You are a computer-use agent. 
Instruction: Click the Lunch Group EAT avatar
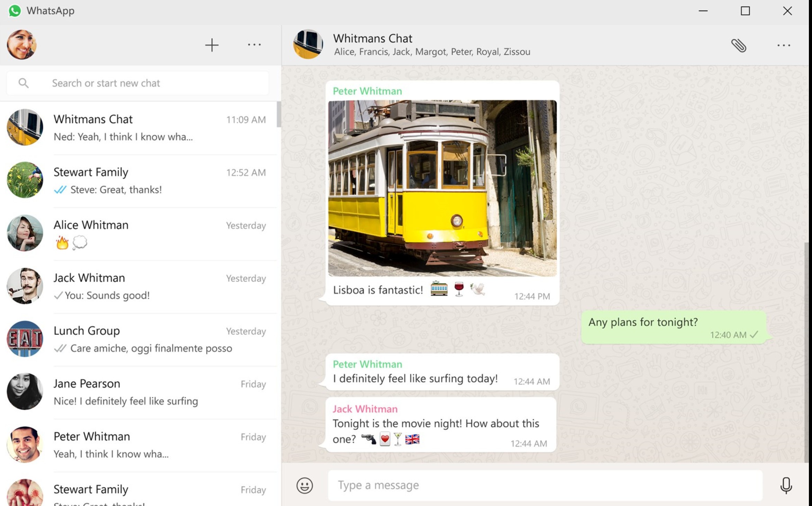pyautogui.click(x=25, y=339)
